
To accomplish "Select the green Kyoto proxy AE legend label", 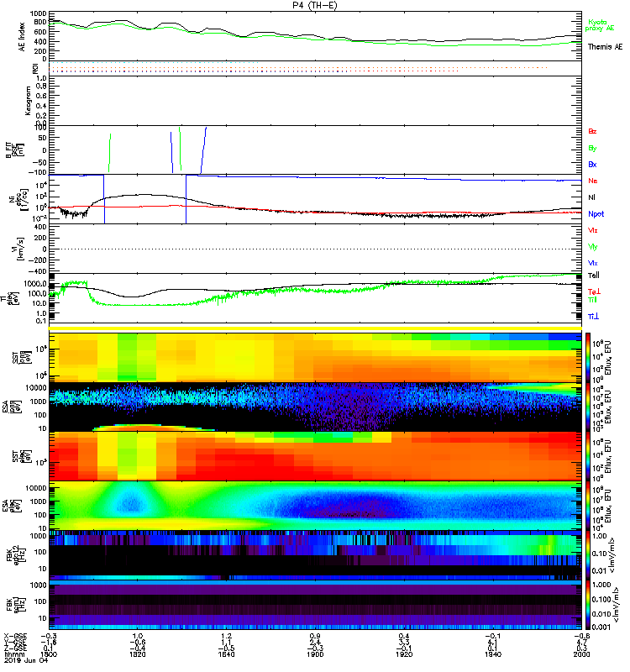I will point(600,25).
